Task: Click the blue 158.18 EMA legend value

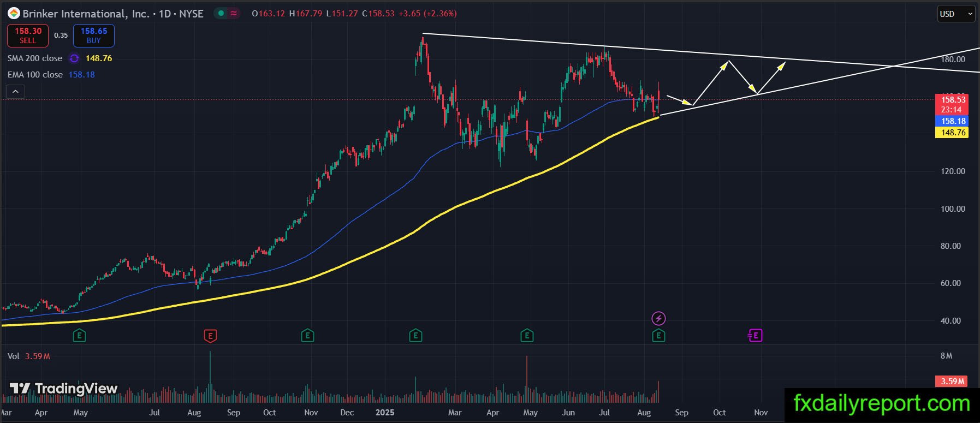Action: click(x=82, y=75)
